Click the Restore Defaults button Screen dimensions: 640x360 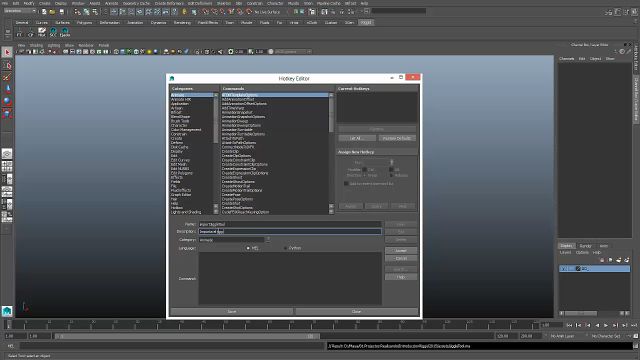coord(397,138)
